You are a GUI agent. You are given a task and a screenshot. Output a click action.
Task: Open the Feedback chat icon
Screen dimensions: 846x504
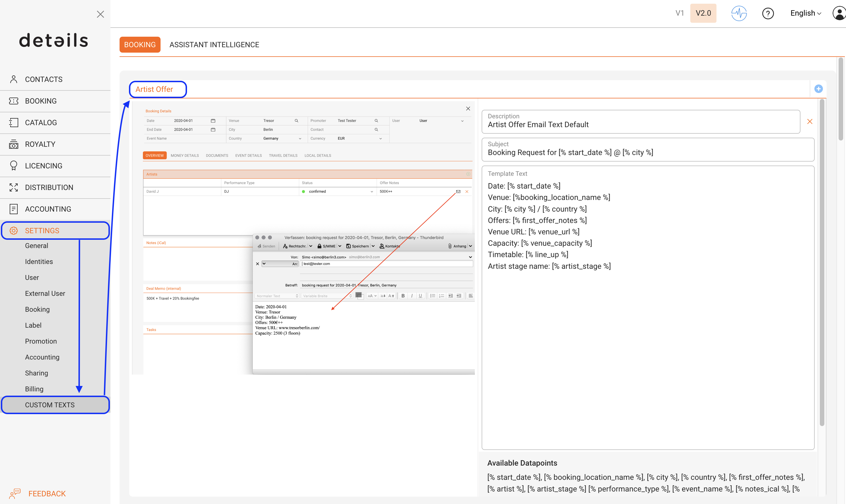click(15, 494)
